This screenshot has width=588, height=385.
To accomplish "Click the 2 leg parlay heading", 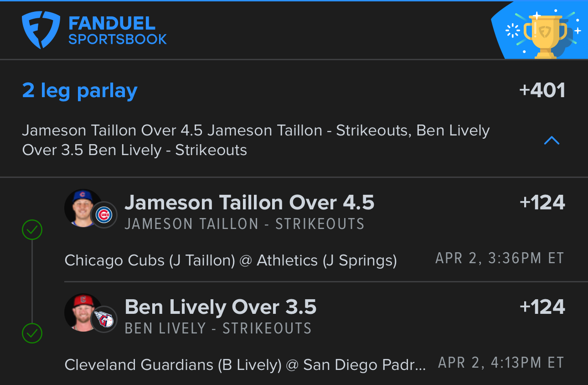I will coord(80,91).
